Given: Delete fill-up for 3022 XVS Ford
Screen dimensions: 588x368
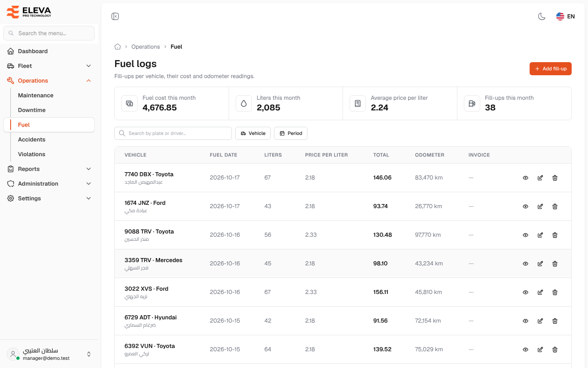Looking at the screenshot, I should 555,292.
